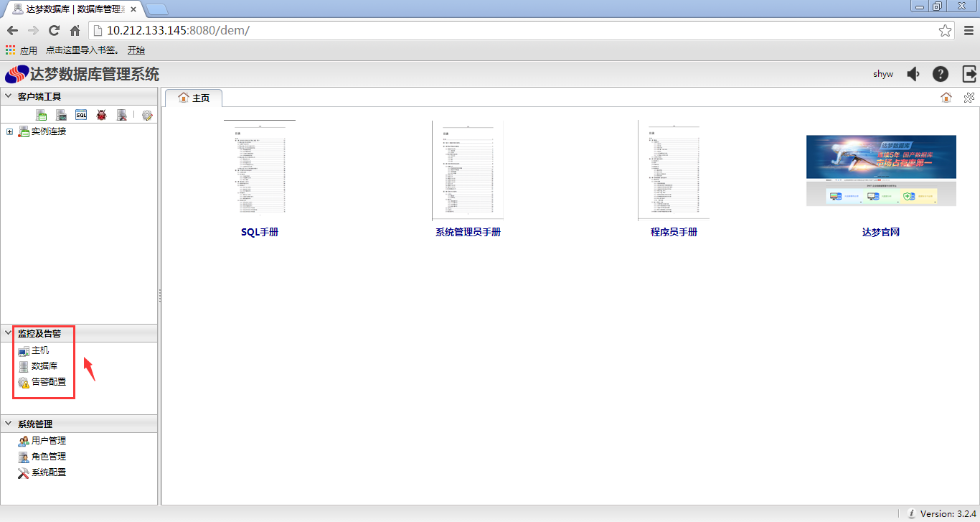Click the browser home button
980x522 pixels.
75,30
